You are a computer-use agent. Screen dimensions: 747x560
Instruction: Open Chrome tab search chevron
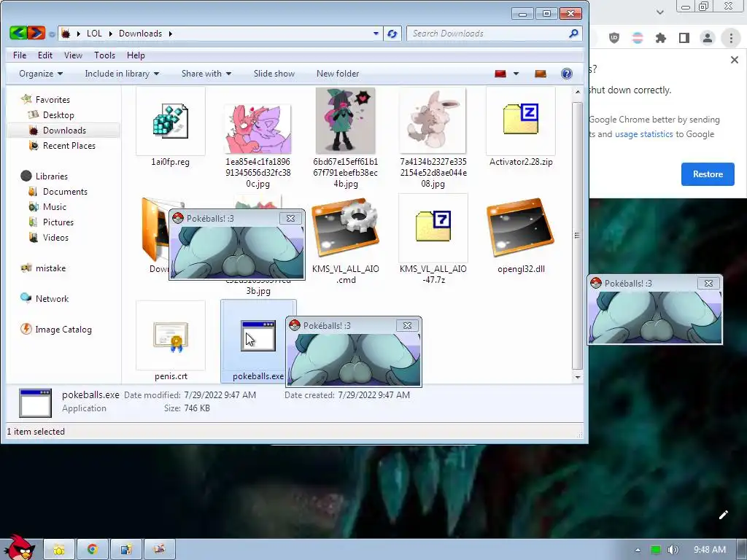[x=659, y=12]
